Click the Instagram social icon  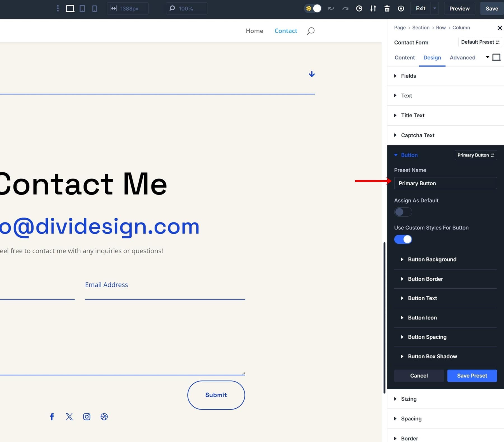(x=87, y=417)
